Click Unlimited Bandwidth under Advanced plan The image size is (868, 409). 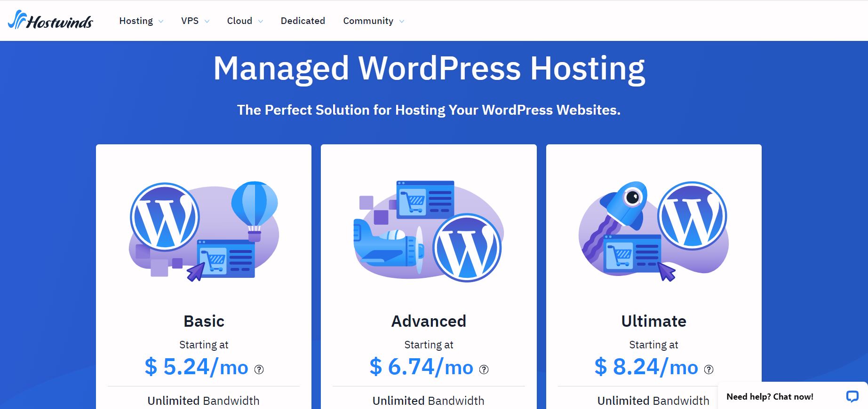(428, 401)
